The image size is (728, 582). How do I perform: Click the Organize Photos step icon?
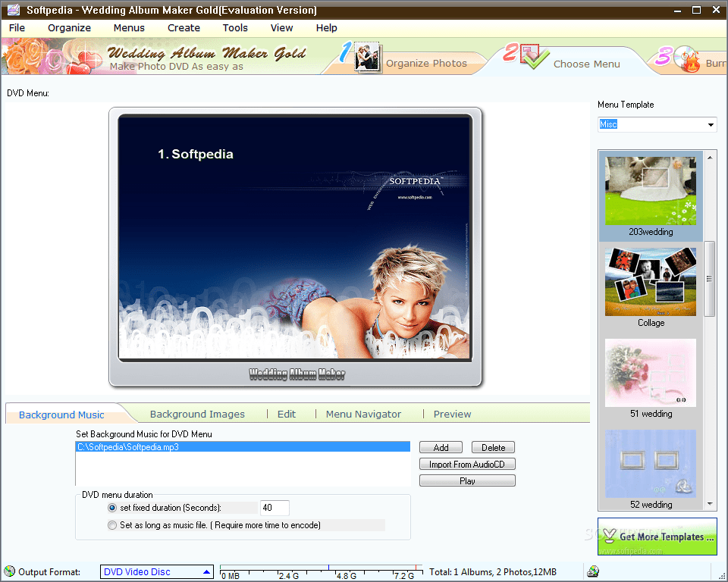(368, 57)
